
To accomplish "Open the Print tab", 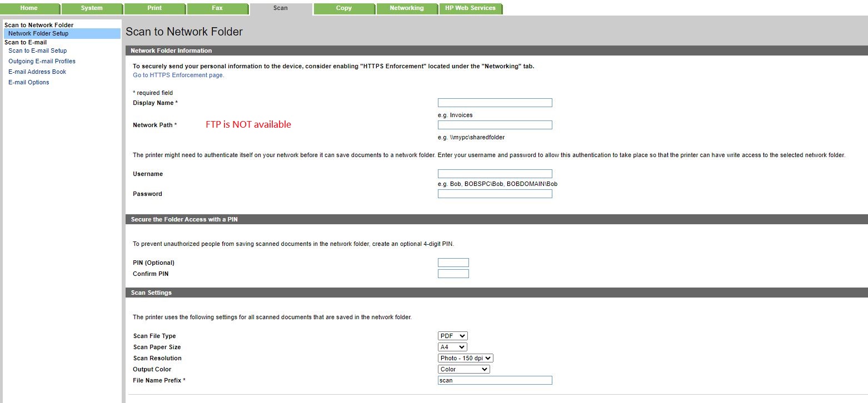I will [x=154, y=8].
